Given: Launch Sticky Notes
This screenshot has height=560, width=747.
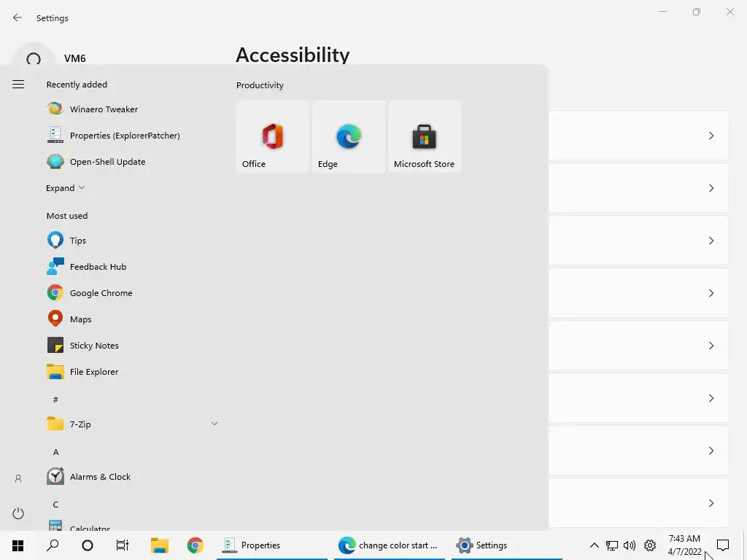Looking at the screenshot, I should (131, 345).
